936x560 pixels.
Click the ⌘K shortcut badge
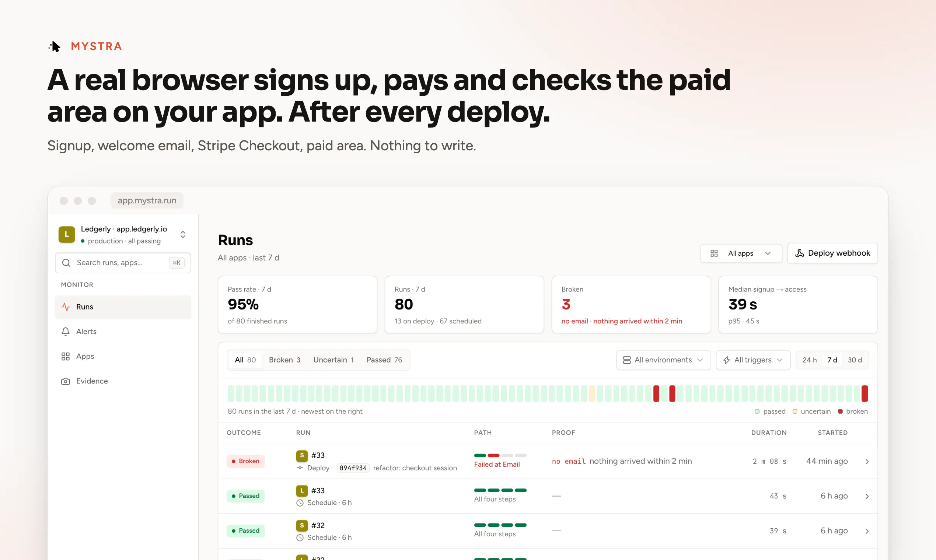coord(176,263)
